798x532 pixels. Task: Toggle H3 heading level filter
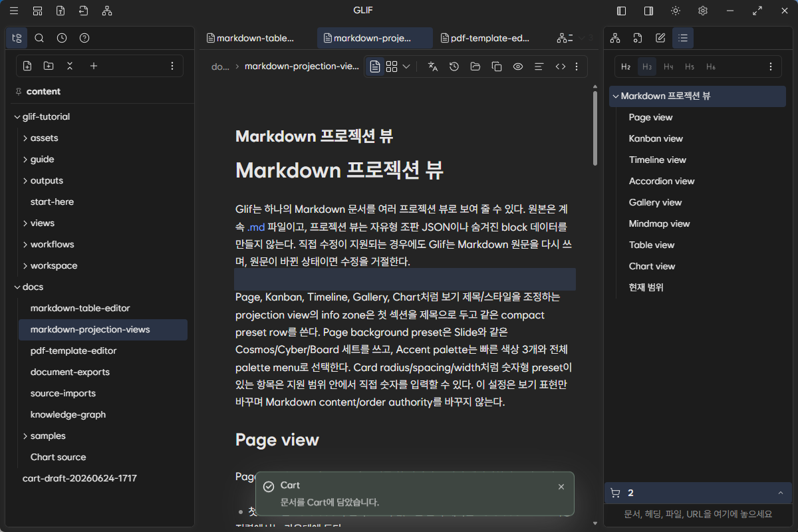647,66
